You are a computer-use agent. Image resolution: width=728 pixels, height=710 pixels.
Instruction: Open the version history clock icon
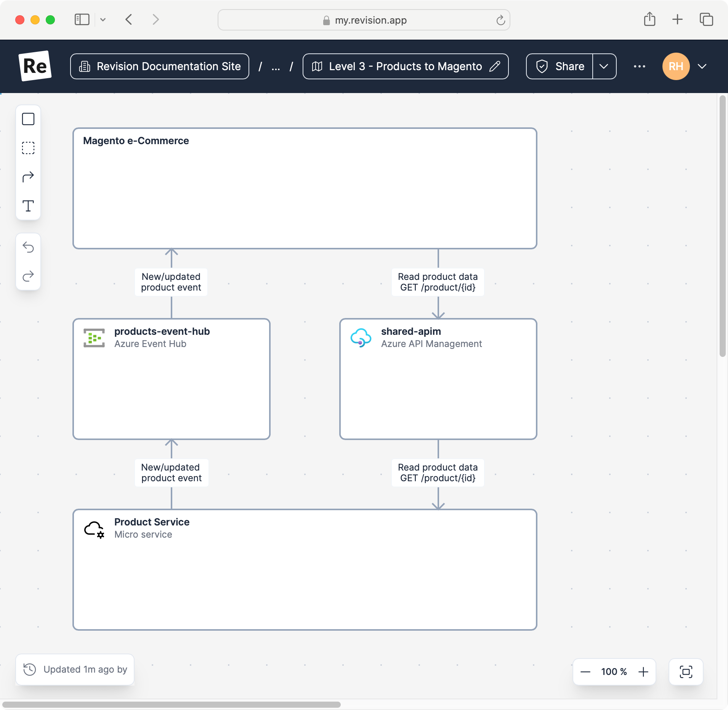point(30,669)
